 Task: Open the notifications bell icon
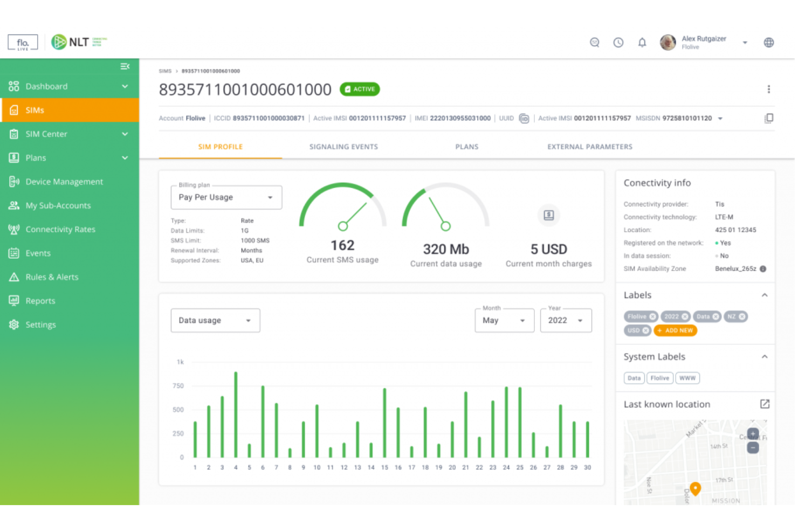(x=642, y=42)
